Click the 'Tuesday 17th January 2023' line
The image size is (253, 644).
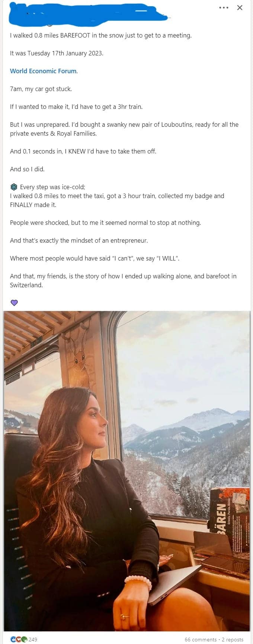click(57, 53)
